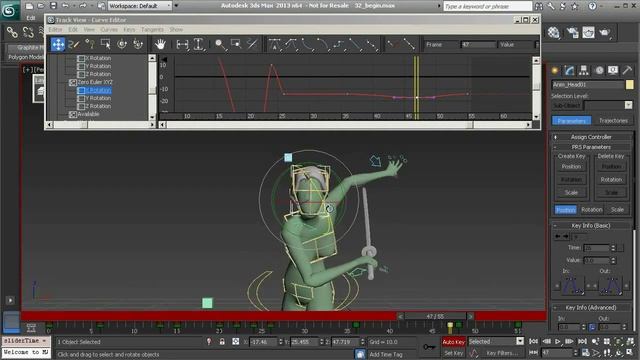Open the Modify command panel tab
Image resolution: width=640 pixels, height=360 pixels.
pyautogui.click(x=569, y=70)
